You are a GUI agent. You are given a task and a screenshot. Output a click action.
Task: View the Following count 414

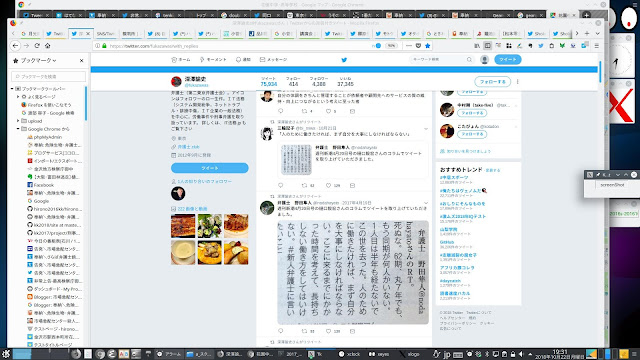coord(293,82)
